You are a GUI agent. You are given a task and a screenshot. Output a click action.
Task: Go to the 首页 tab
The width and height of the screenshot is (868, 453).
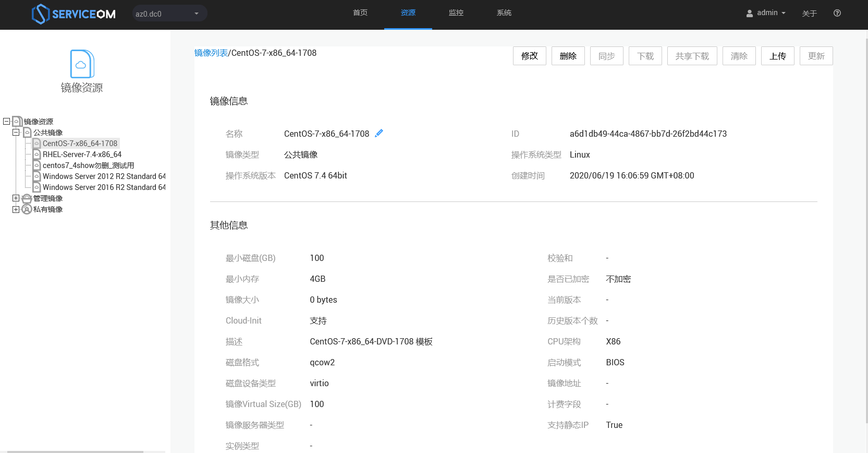360,13
